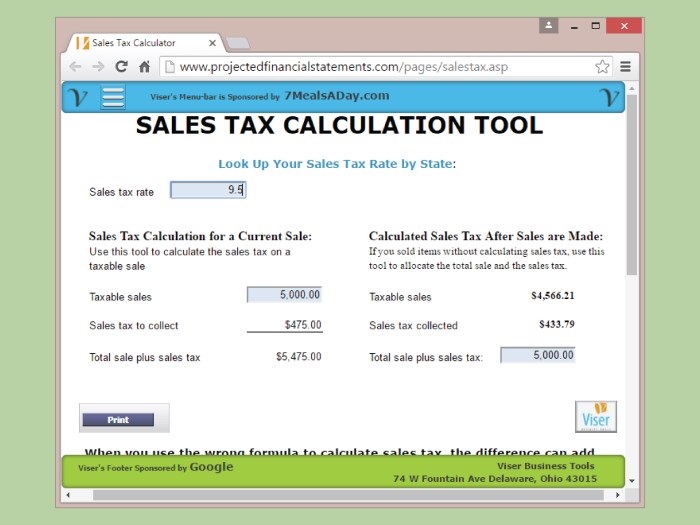The height and width of the screenshot is (525, 700).
Task: Click the left Viser V logo
Action: (x=78, y=96)
